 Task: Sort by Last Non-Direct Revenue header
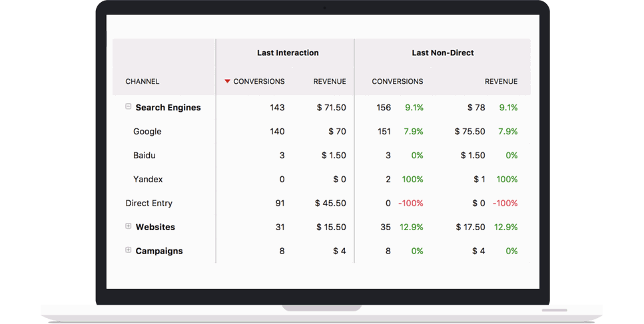click(x=501, y=81)
